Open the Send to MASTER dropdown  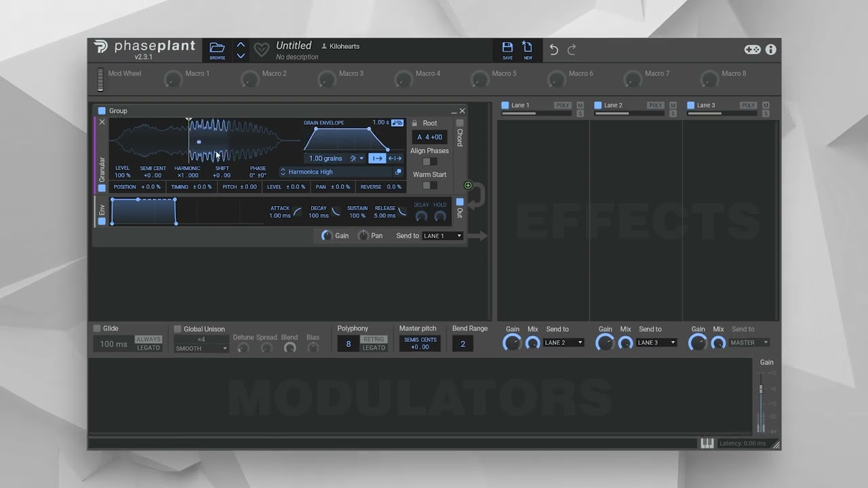749,342
